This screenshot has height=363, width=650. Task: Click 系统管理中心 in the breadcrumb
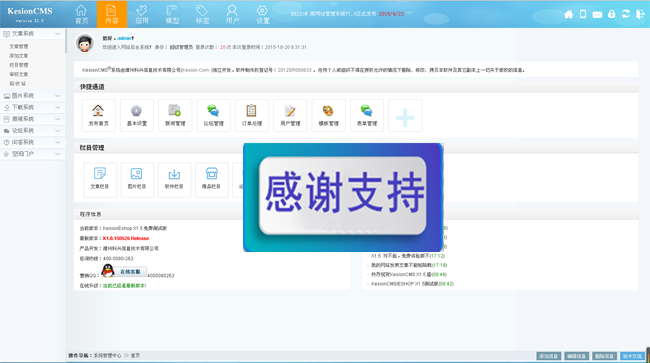[107, 356]
